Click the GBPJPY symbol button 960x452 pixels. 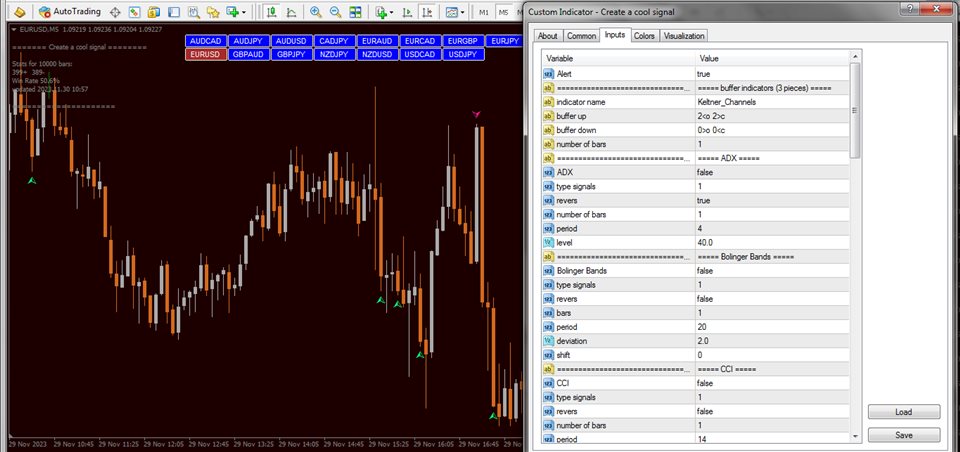(x=291, y=55)
